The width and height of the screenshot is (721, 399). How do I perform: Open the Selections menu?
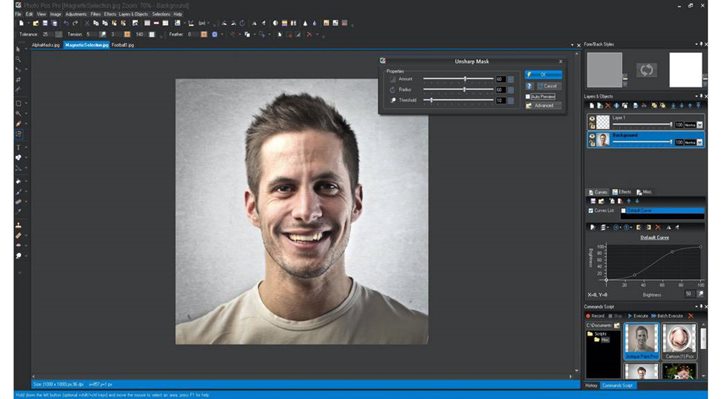coord(161,14)
